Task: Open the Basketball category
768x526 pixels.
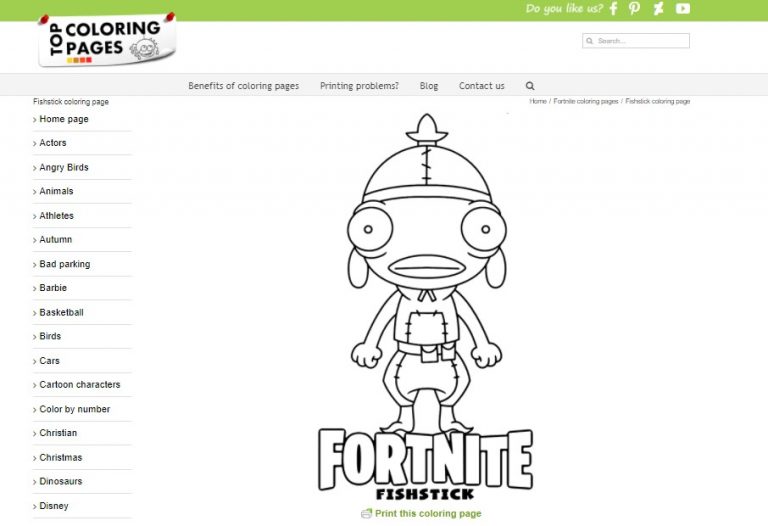Action: click(x=61, y=312)
